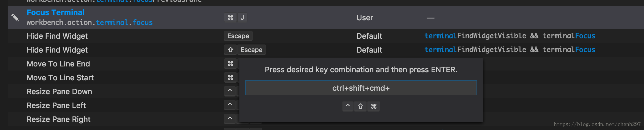The width and height of the screenshot is (644, 130).
Task: Click the Command key icon in Focus Terminal row
Action: (230, 18)
